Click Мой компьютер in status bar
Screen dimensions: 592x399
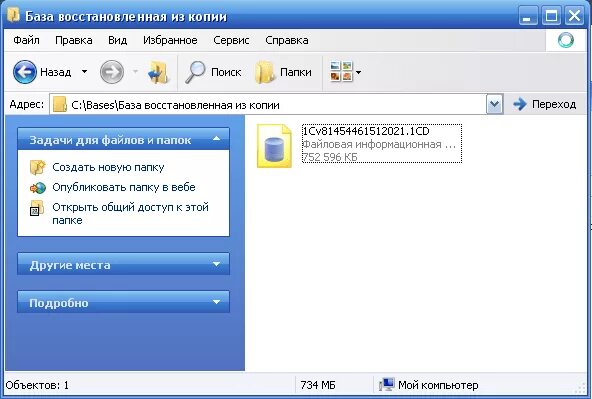[438, 385]
